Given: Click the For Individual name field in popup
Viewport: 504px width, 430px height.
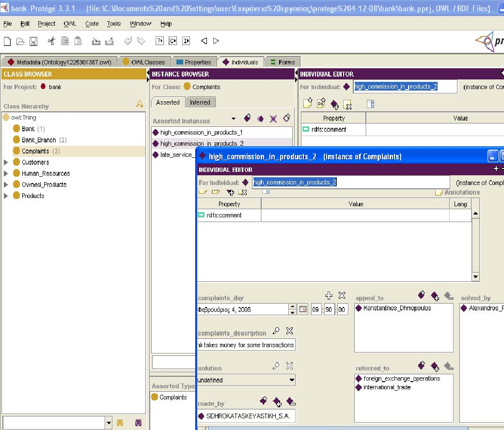Looking at the screenshot, I should point(351,182).
